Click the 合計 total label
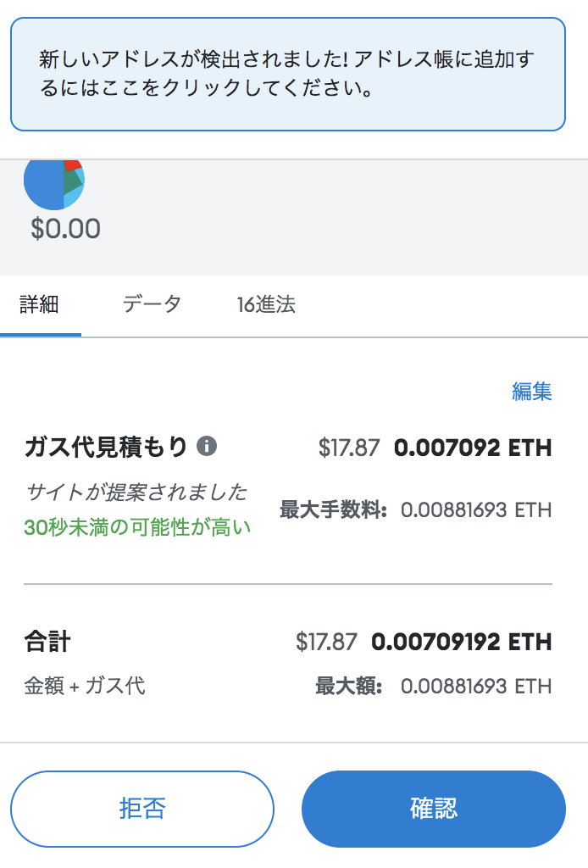The width and height of the screenshot is (588, 868). tap(47, 643)
